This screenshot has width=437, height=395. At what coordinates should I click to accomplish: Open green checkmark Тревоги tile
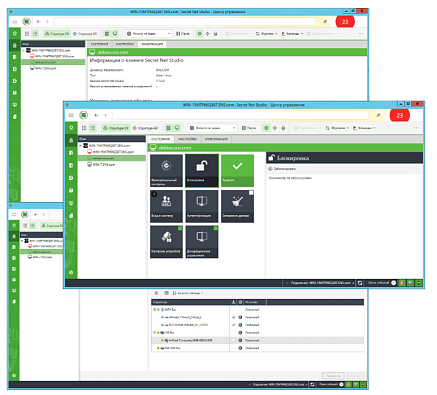(x=237, y=170)
